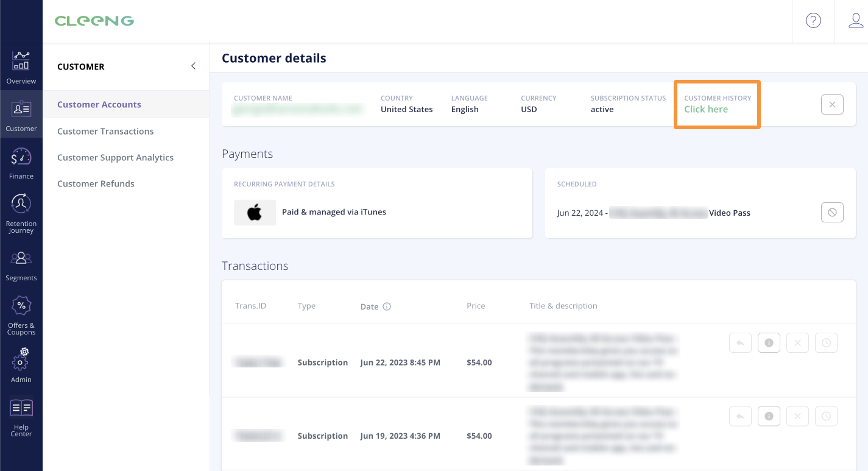
Task: Open Customer Support Analytics
Action: click(x=115, y=157)
